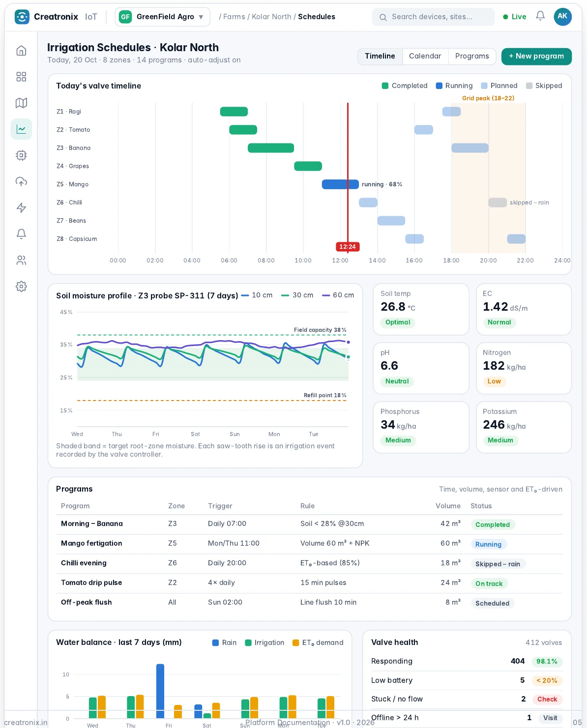Switch to the Timeline tab
This screenshot has width=587, height=728.
click(380, 56)
